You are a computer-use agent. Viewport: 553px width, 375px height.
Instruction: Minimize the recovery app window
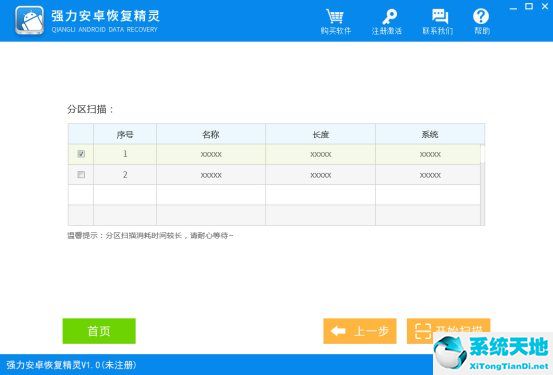[514, 7]
